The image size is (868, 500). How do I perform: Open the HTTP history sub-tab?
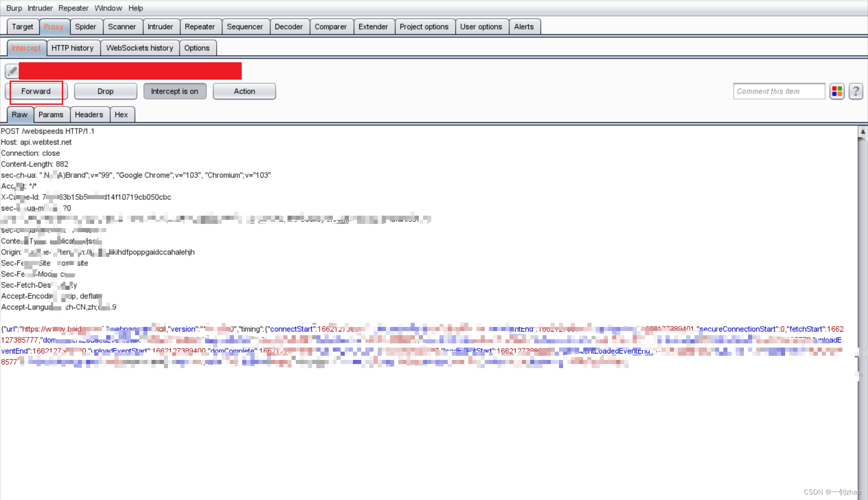click(72, 48)
